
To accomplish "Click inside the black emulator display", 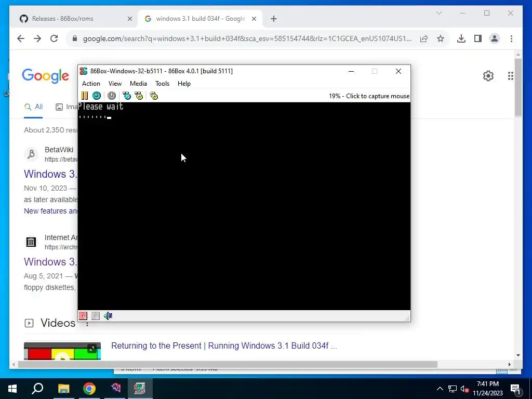I will point(244,206).
